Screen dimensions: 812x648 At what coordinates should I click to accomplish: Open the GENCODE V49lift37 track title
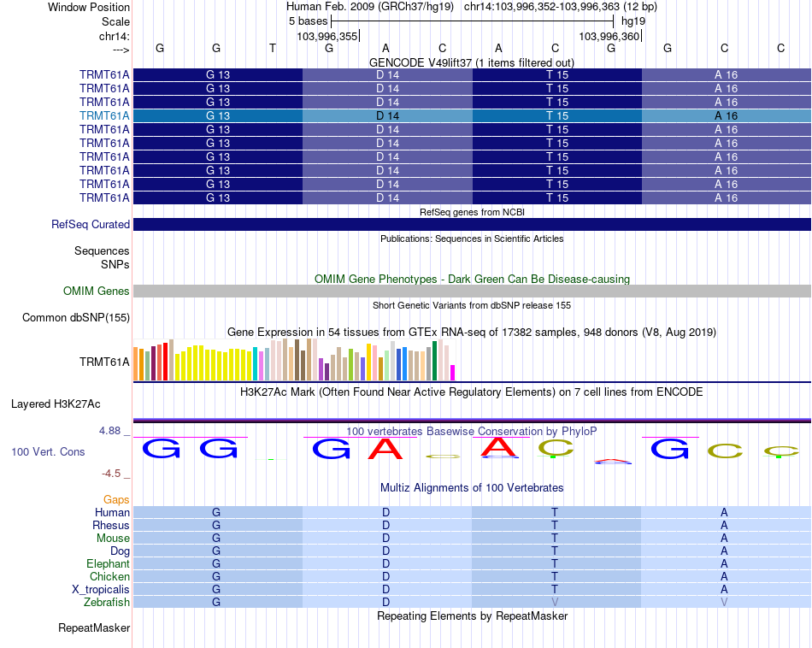click(471, 62)
